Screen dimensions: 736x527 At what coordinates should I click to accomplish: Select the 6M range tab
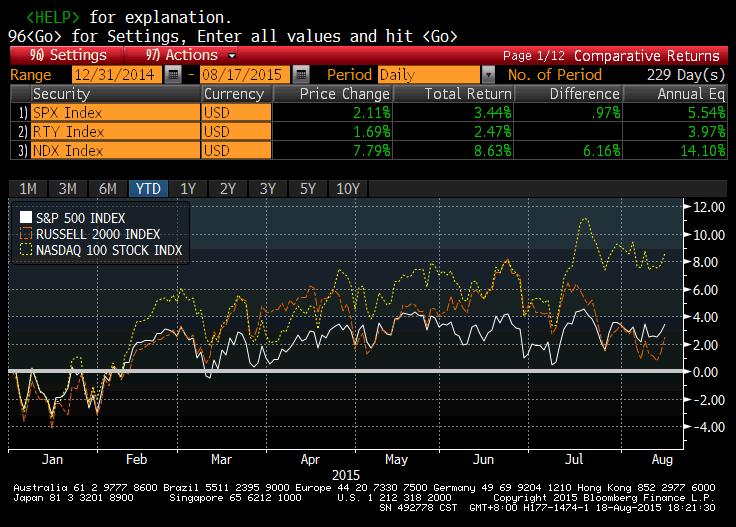[107, 189]
